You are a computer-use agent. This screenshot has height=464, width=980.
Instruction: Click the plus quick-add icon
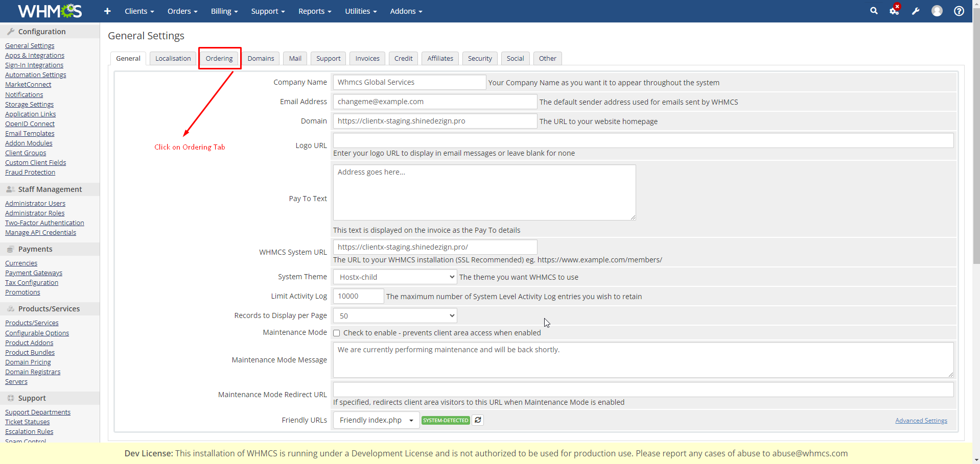tap(107, 11)
